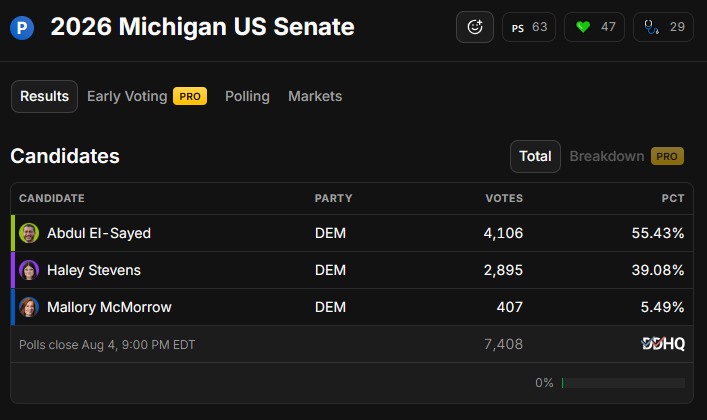Click the Mallory McMorrow candidate name
This screenshot has width=707, height=420.
[109, 307]
